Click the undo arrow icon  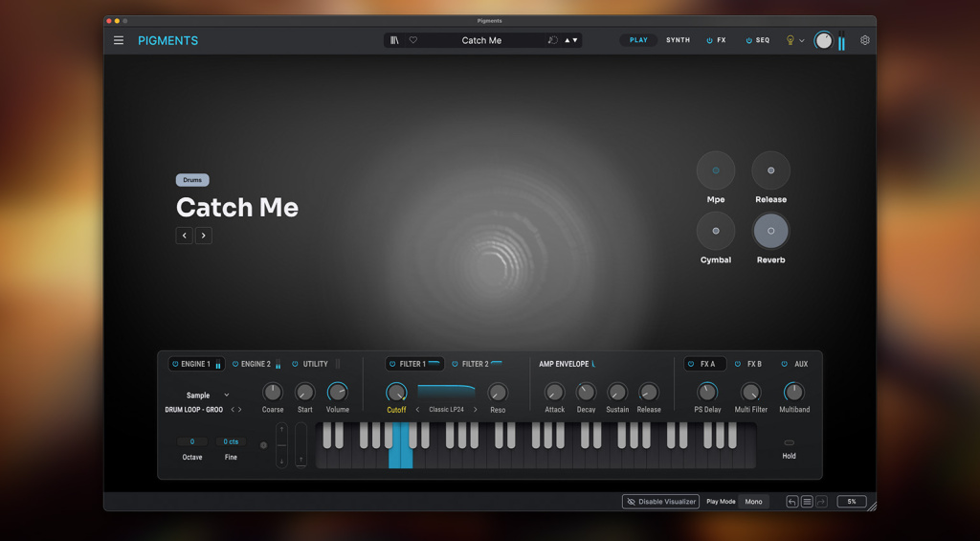click(791, 502)
